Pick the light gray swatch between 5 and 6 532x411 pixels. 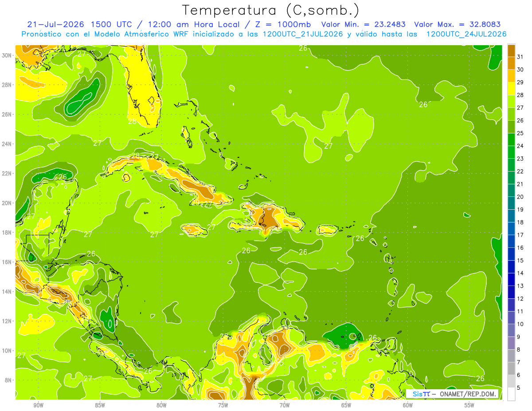pos(511,381)
